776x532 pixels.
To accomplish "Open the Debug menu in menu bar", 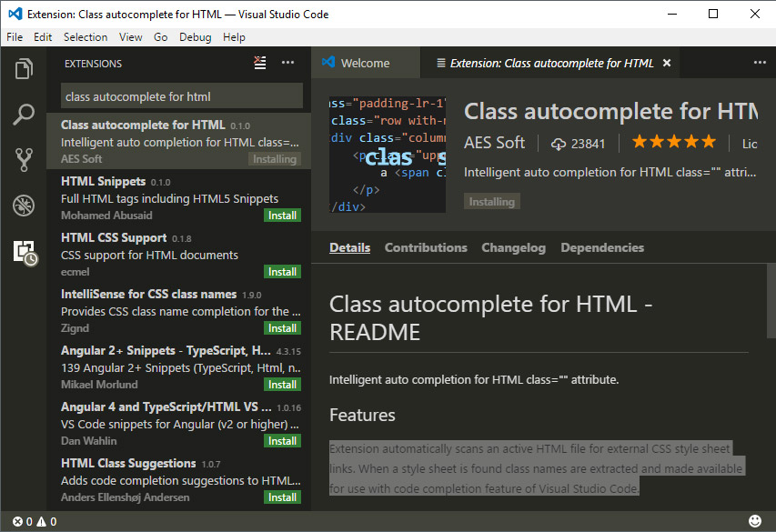I will click(195, 37).
